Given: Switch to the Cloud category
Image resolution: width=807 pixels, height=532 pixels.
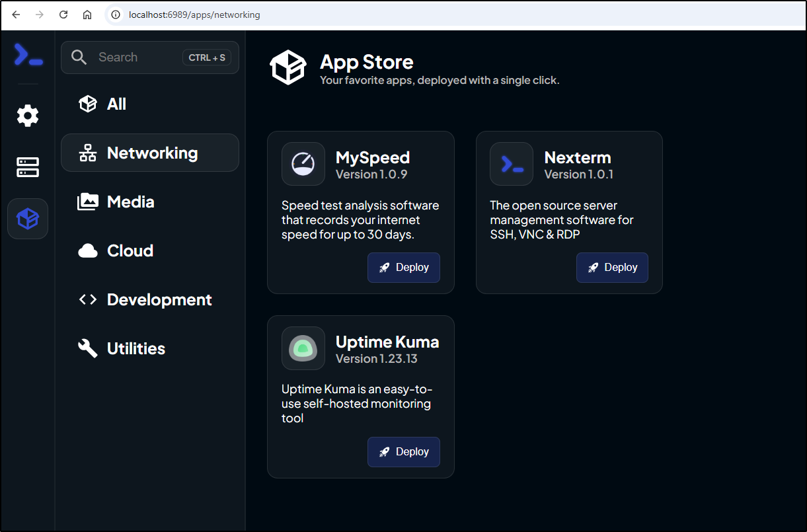Looking at the screenshot, I should point(150,250).
